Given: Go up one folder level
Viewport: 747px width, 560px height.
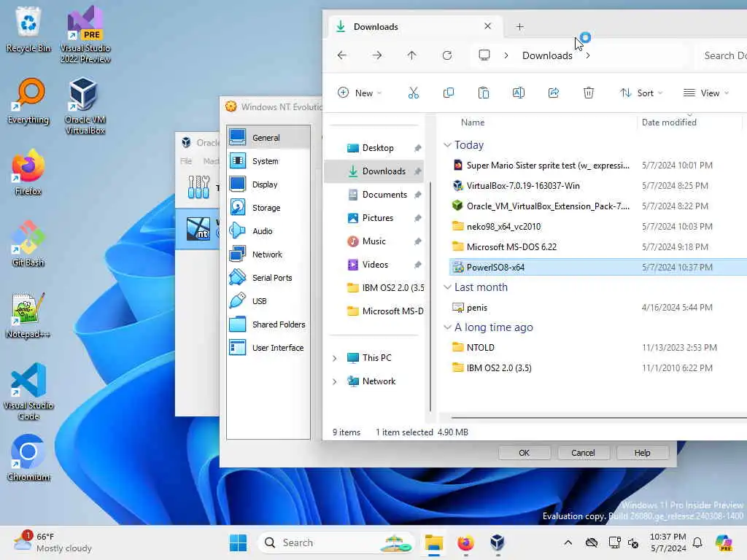Looking at the screenshot, I should pos(412,55).
